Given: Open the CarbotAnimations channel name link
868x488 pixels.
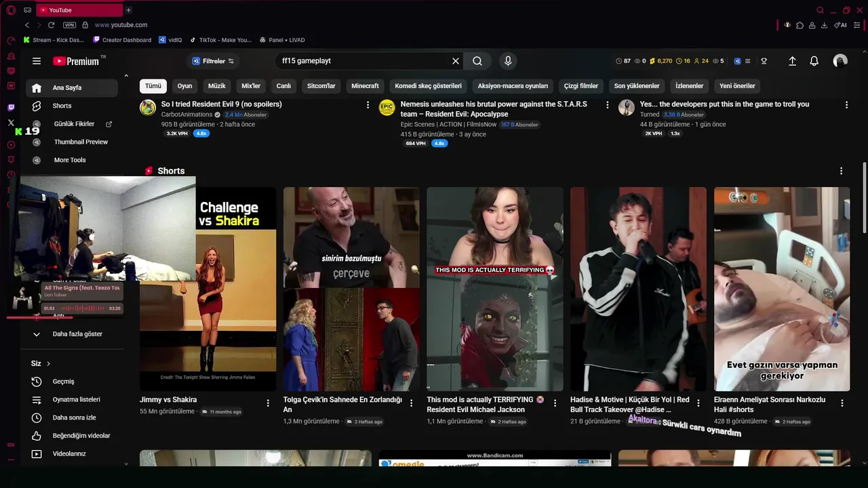Looking at the screenshot, I should pos(187,115).
